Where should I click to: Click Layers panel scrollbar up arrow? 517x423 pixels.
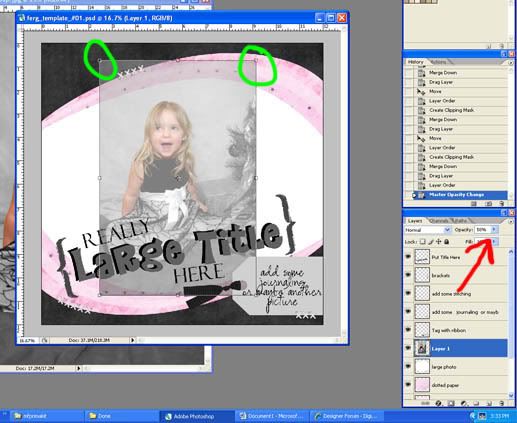point(511,252)
